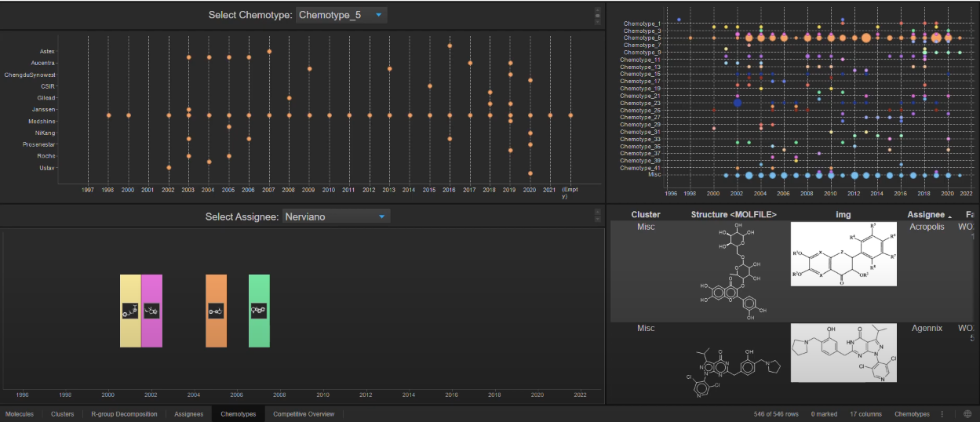Click the Chemotype_41 axis label
The height and width of the screenshot is (422, 980).
(x=640, y=168)
